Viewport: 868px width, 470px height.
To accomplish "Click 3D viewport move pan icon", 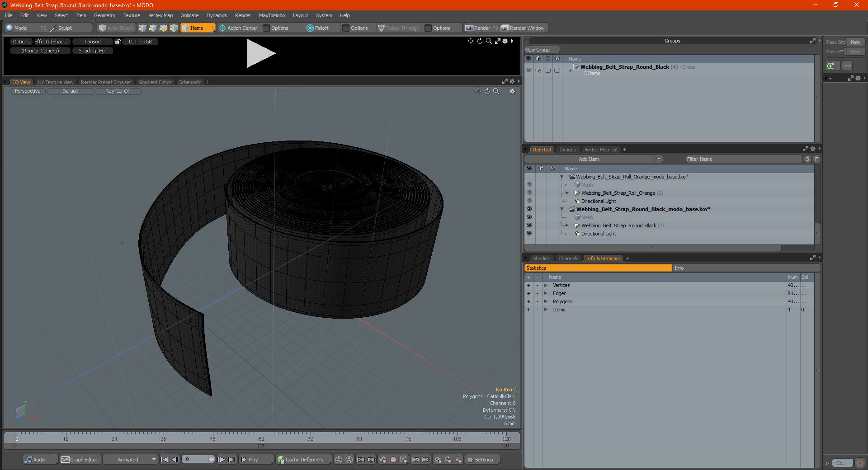I will click(x=478, y=91).
